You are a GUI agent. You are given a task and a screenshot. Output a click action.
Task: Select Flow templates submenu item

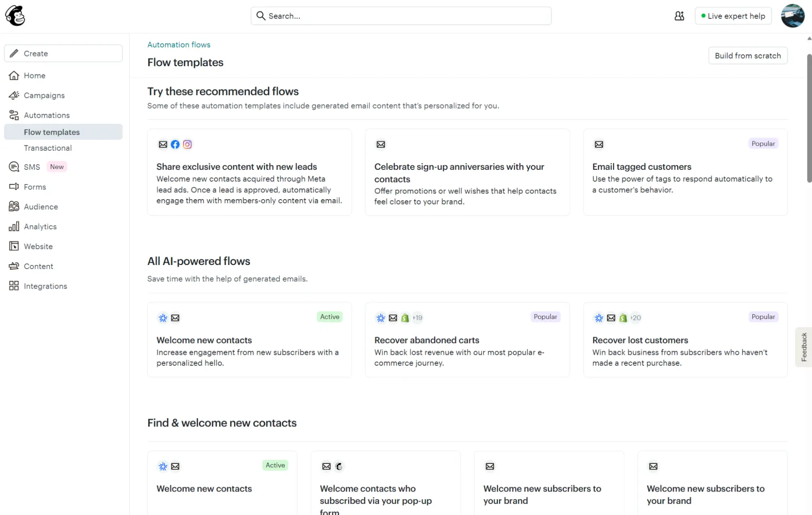(x=63, y=132)
